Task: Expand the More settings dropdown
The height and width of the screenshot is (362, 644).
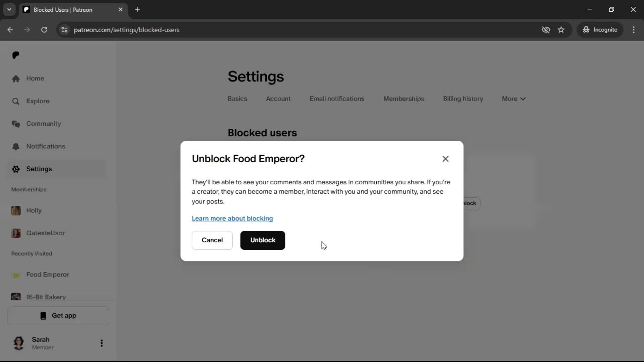Action: (x=514, y=99)
